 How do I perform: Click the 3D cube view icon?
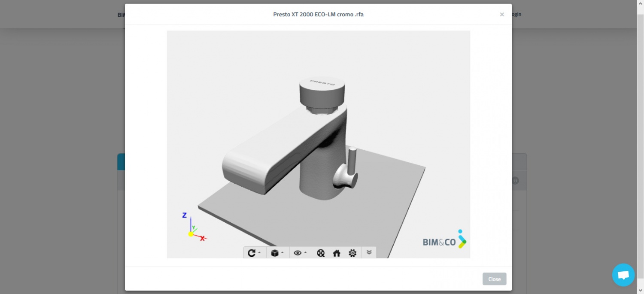click(275, 253)
